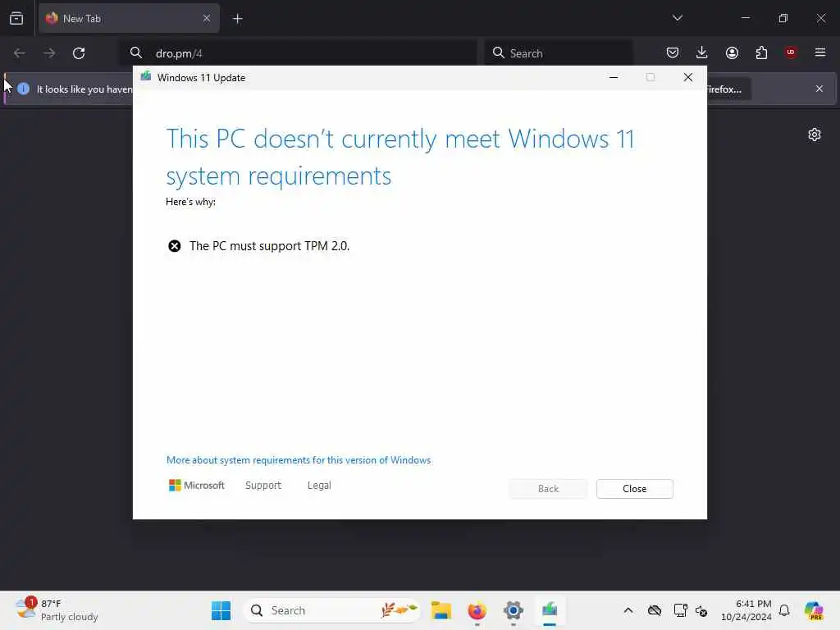This screenshot has height=630, width=840.
Task: Click the taskbar Search box
Action: coord(331,610)
